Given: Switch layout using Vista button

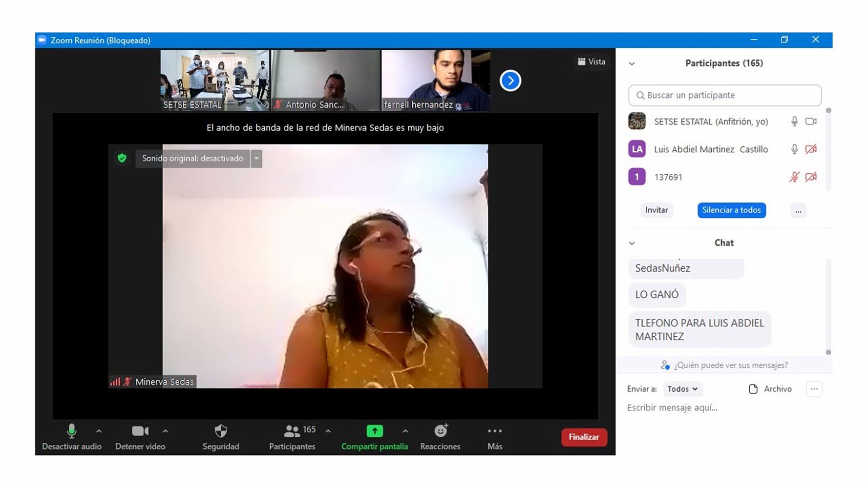Looking at the screenshot, I should pos(592,61).
